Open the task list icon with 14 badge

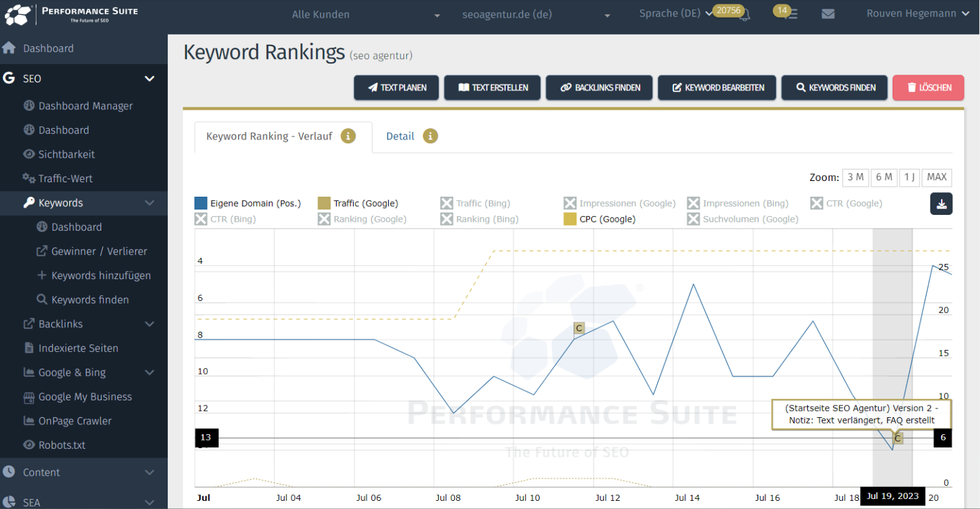click(x=792, y=14)
